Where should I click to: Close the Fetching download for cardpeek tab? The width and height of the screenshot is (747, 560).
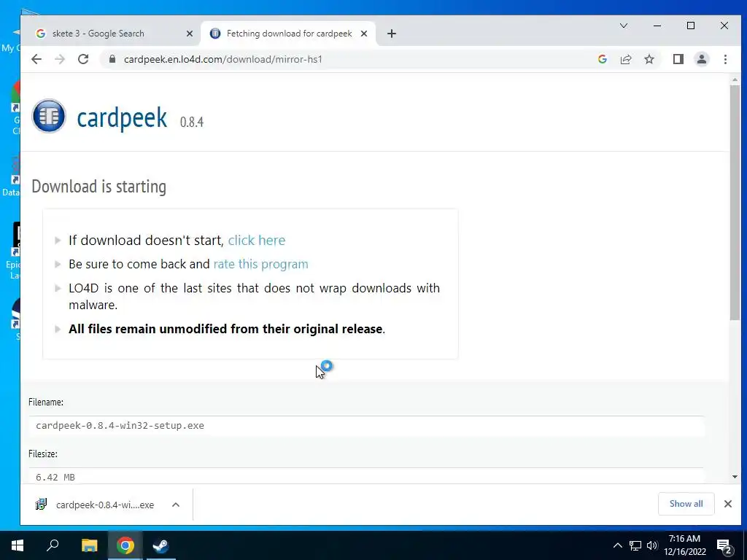pos(364,34)
